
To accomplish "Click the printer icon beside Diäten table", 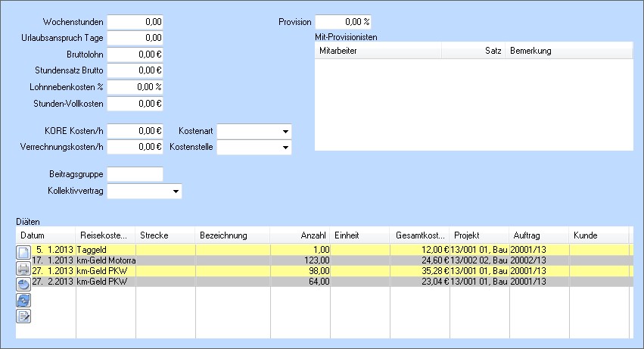I will click(23, 268).
